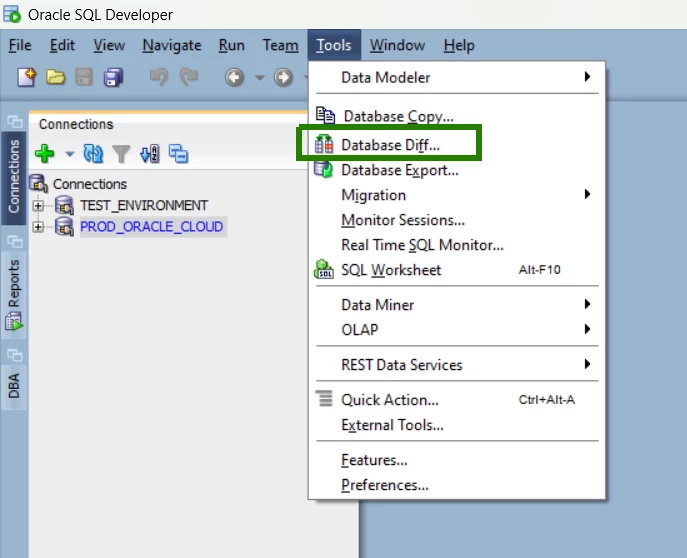Viewport: 687px width, 558px height.
Task: Open Preferences from Tools menu
Action: pyautogui.click(x=457, y=485)
